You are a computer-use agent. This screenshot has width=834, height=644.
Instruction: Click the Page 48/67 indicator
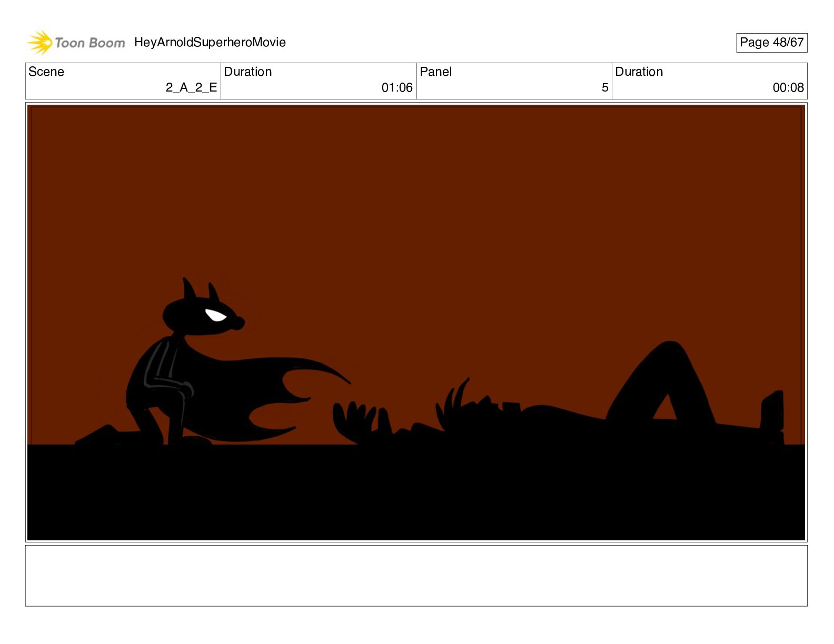[771, 43]
